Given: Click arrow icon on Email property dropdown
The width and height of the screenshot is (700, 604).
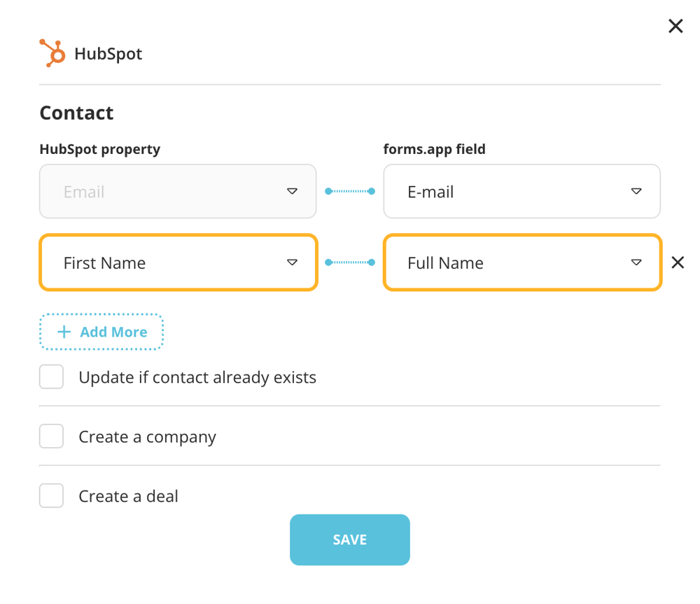Looking at the screenshot, I should point(293,191).
